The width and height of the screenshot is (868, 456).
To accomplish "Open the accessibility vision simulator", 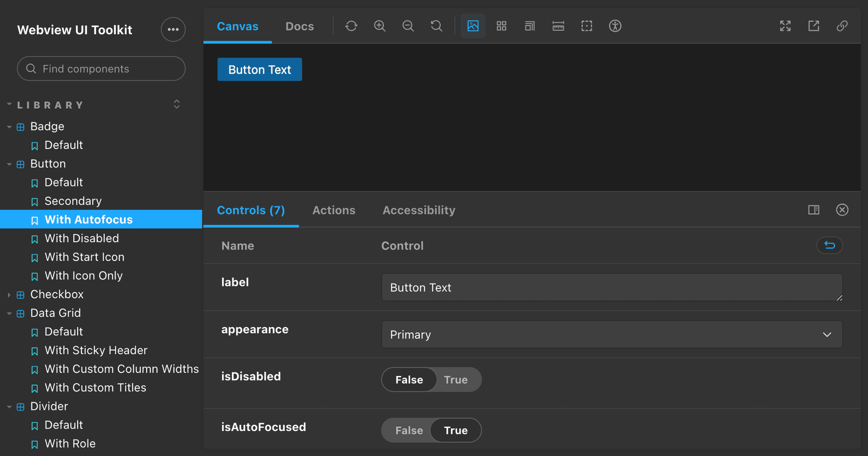I will (615, 26).
